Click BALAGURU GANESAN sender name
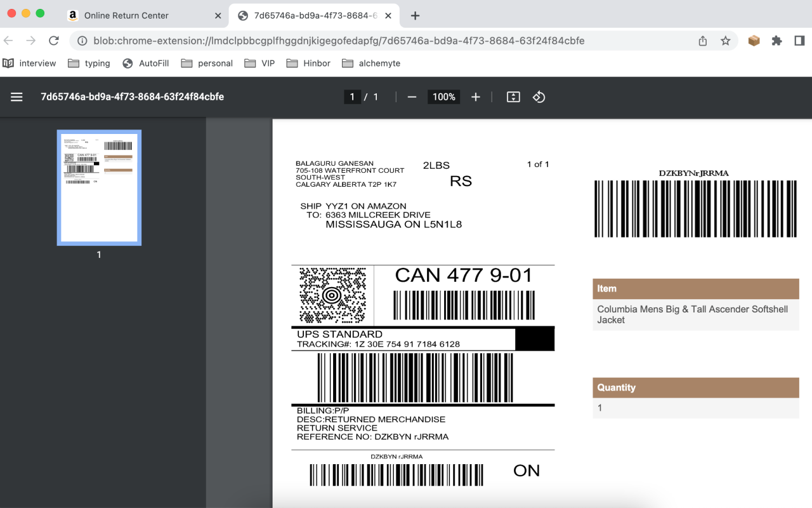Screen dimensions: 812x508 coord(334,164)
